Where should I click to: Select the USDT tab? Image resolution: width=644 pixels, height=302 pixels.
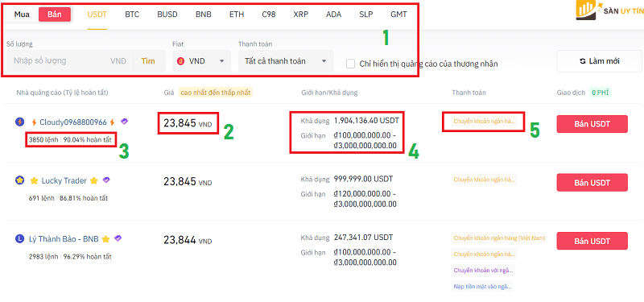coord(97,14)
